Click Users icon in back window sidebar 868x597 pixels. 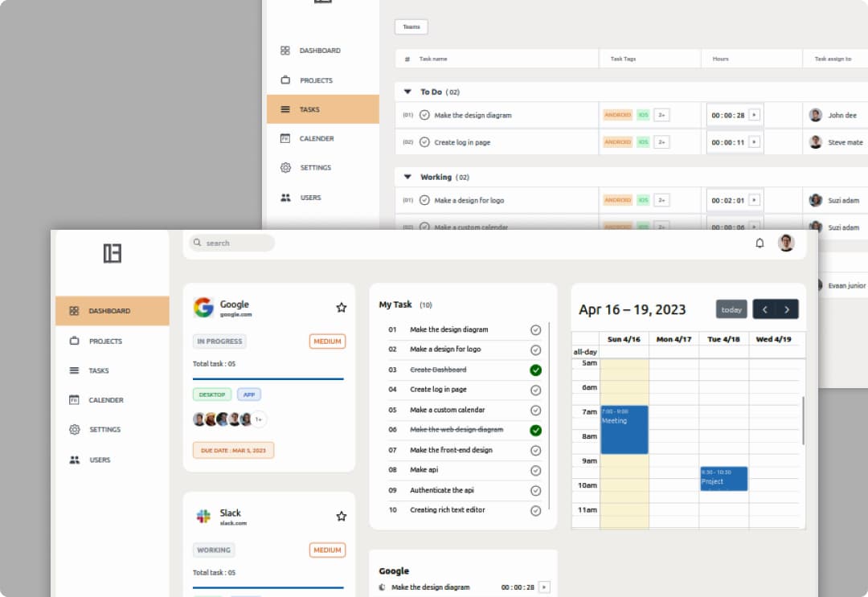point(285,198)
